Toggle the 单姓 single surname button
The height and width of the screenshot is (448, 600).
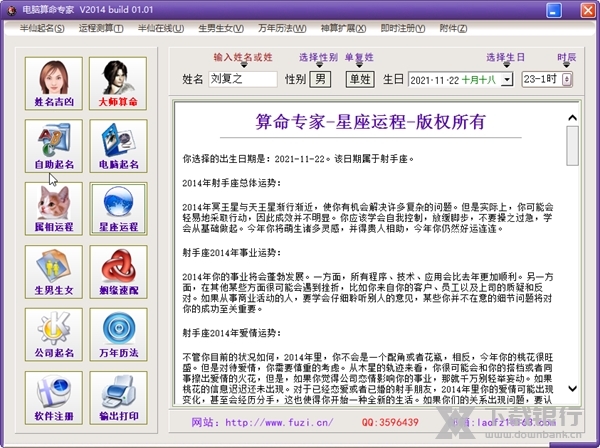coord(360,79)
